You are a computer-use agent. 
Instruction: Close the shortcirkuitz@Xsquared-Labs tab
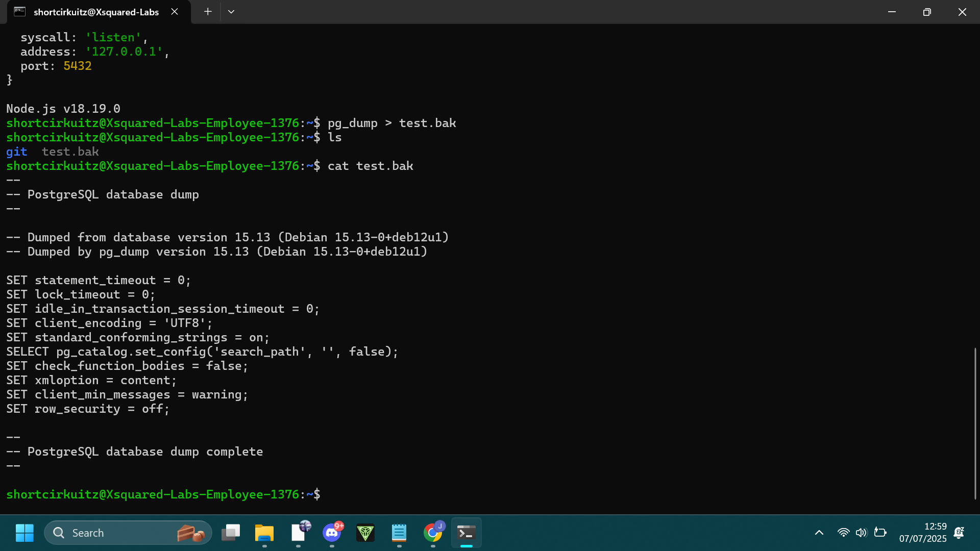tap(175, 12)
